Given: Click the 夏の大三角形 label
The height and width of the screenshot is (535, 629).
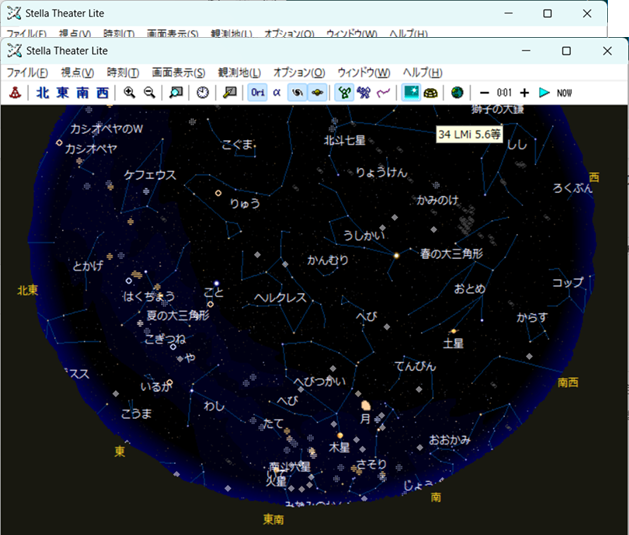Looking at the screenshot, I should (x=178, y=315).
